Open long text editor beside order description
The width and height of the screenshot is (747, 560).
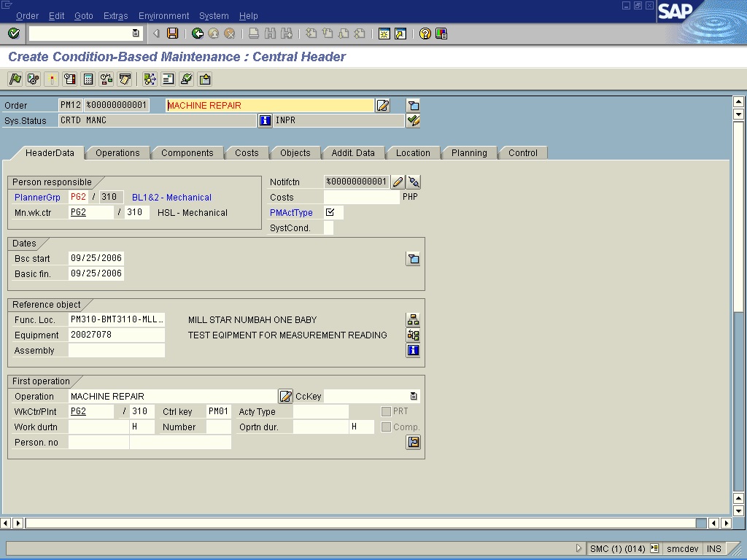pyautogui.click(x=383, y=106)
